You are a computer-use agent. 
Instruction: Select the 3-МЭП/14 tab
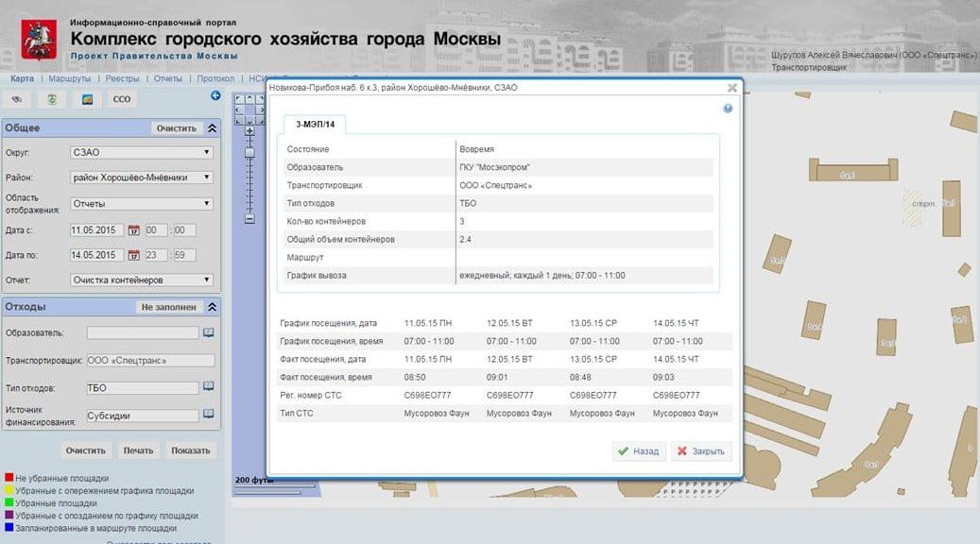tap(315, 125)
